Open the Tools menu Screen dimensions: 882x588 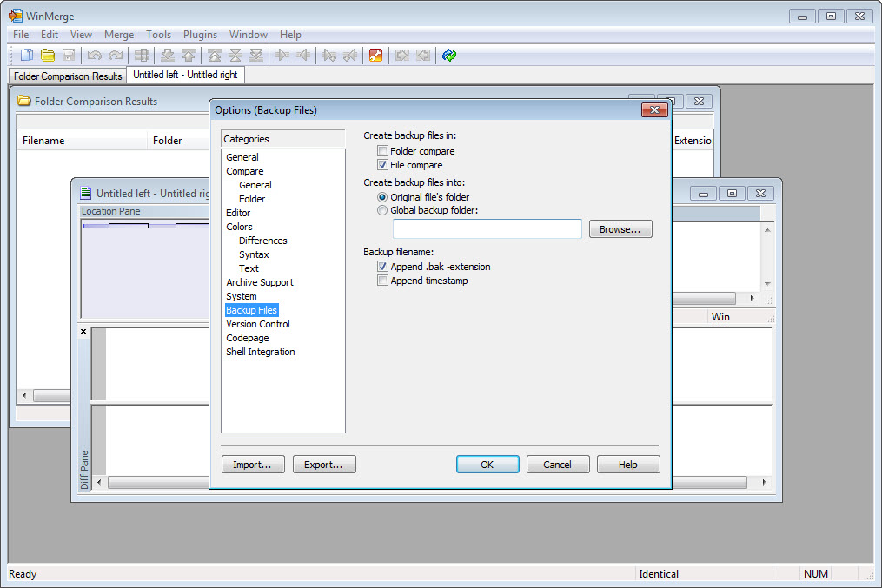coord(159,34)
